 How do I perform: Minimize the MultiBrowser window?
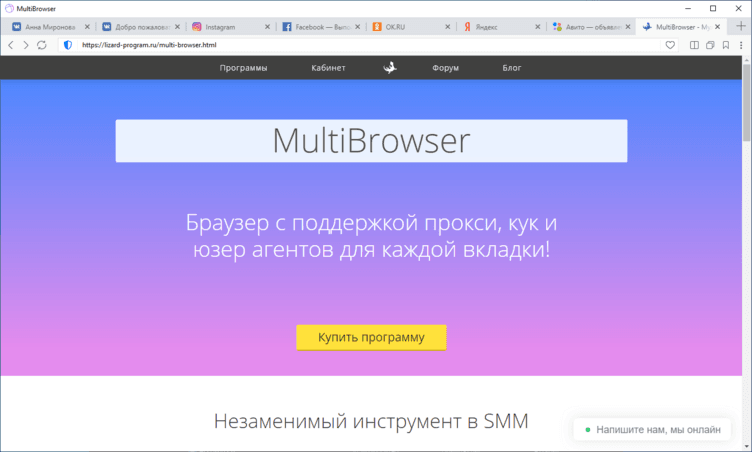click(x=688, y=9)
